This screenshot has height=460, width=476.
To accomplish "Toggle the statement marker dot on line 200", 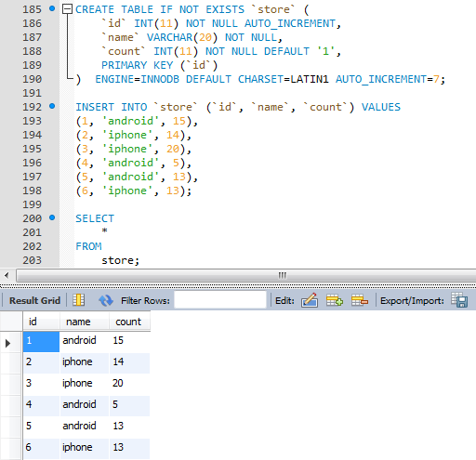I will click(52, 217).
